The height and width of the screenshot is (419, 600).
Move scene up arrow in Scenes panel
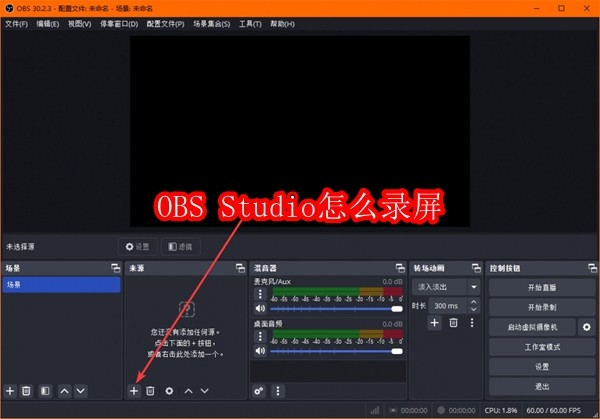pos(65,391)
